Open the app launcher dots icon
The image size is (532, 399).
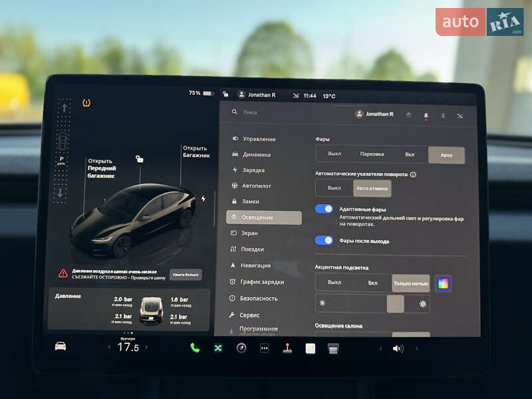coord(265,347)
